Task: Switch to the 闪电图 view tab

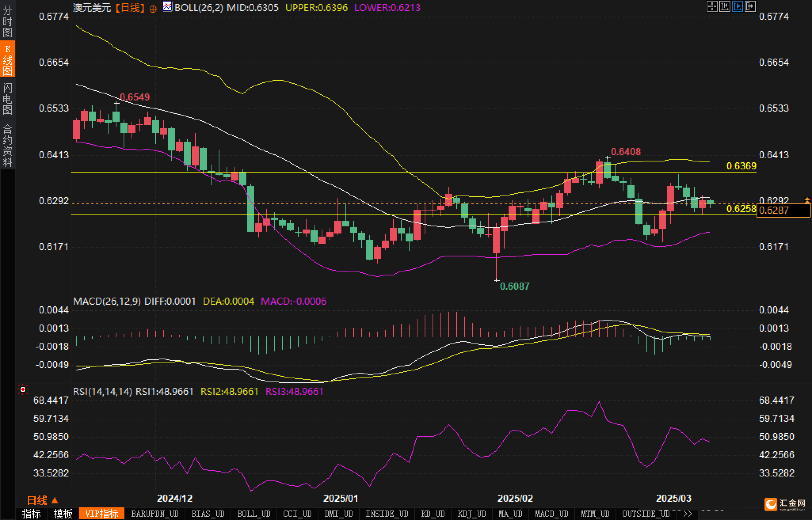Action: click(8, 99)
